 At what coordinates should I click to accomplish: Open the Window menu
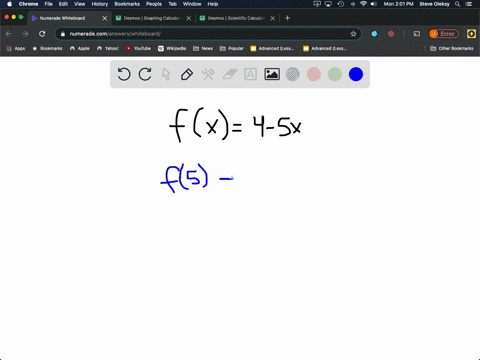(192, 4)
